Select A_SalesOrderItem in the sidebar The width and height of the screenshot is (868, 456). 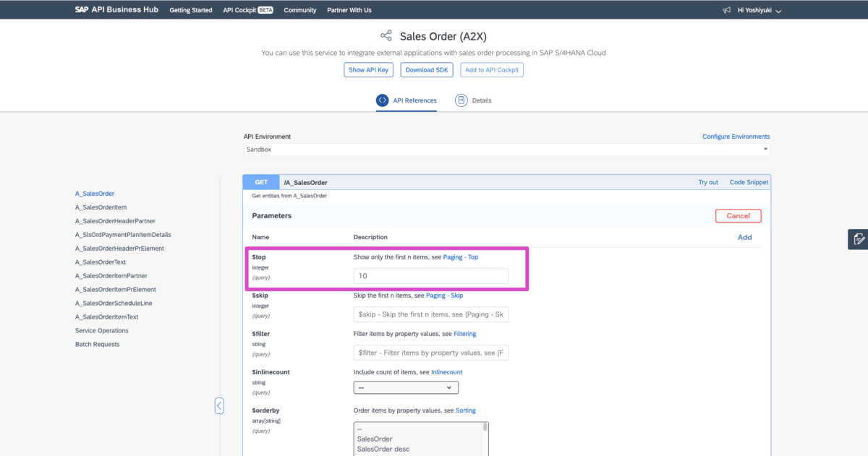tap(101, 207)
